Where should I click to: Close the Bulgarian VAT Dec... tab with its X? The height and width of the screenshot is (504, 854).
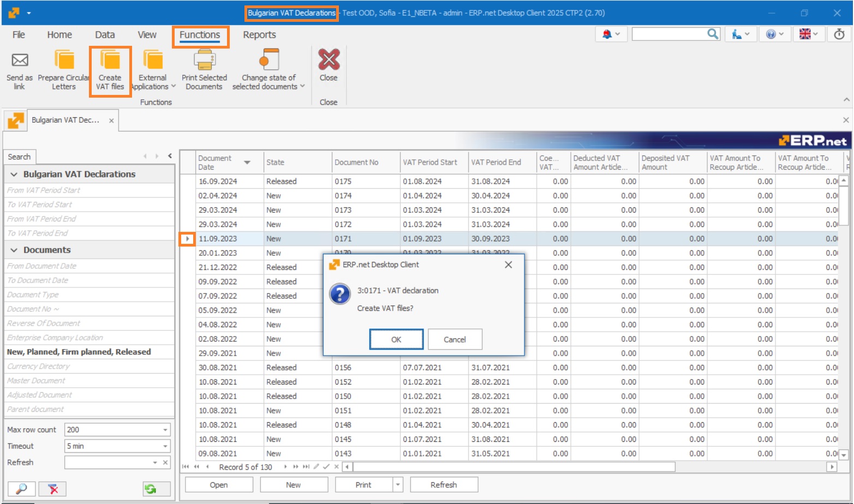tap(111, 121)
